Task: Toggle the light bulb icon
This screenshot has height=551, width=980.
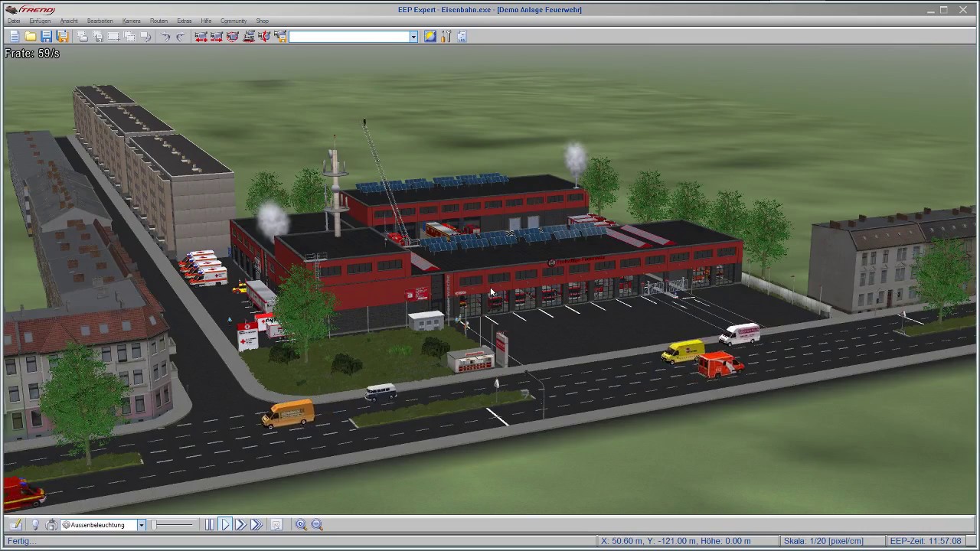Action: click(x=34, y=524)
